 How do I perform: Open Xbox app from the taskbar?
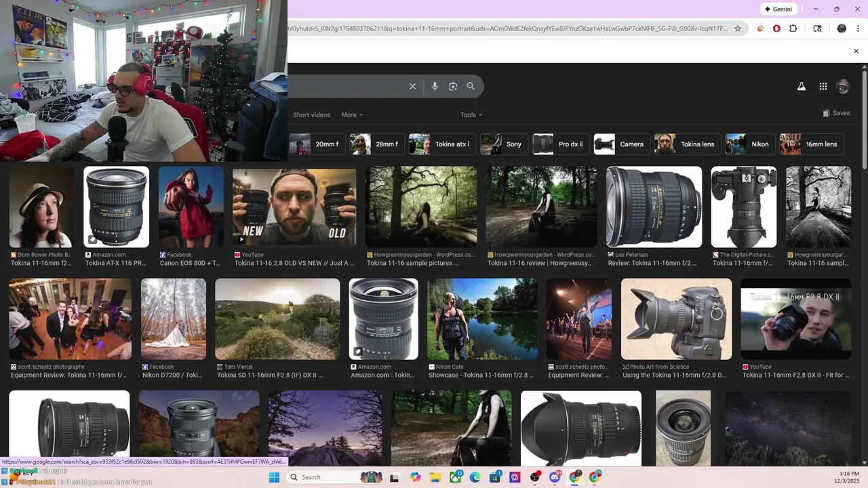coord(455,477)
